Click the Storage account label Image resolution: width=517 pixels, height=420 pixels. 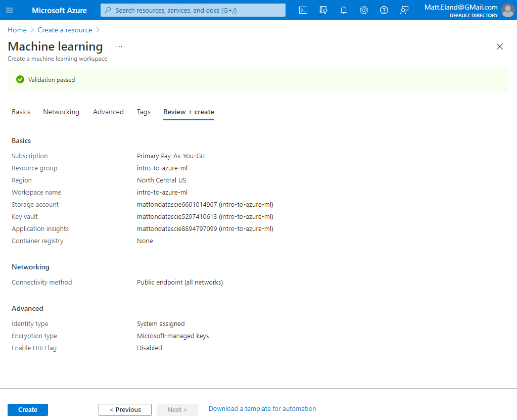click(x=35, y=204)
